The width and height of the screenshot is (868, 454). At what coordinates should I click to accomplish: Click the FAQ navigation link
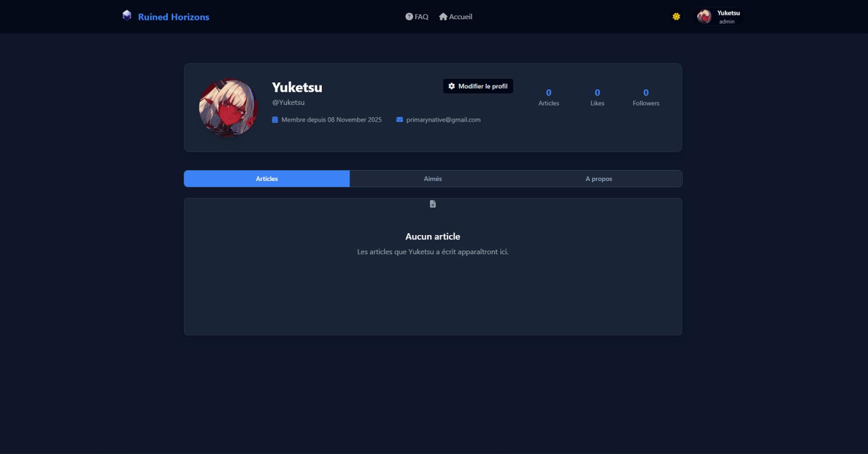pyautogui.click(x=417, y=16)
